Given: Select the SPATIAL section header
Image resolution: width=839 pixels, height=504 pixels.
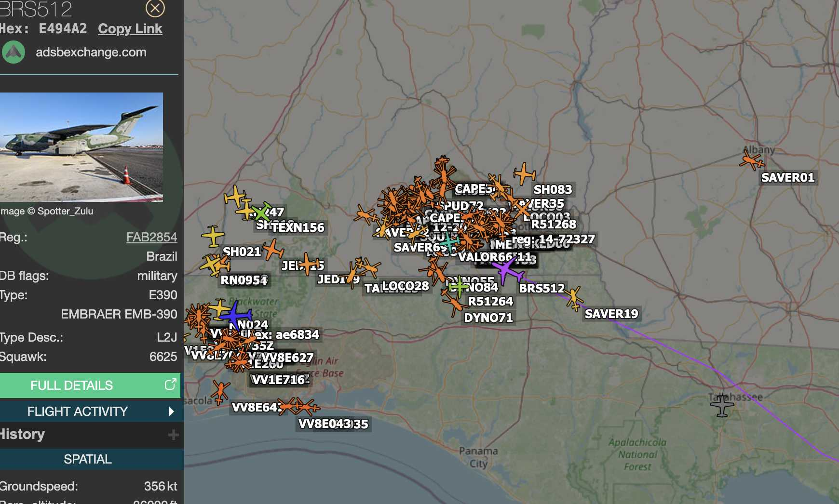Looking at the screenshot, I should pyautogui.click(x=88, y=459).
